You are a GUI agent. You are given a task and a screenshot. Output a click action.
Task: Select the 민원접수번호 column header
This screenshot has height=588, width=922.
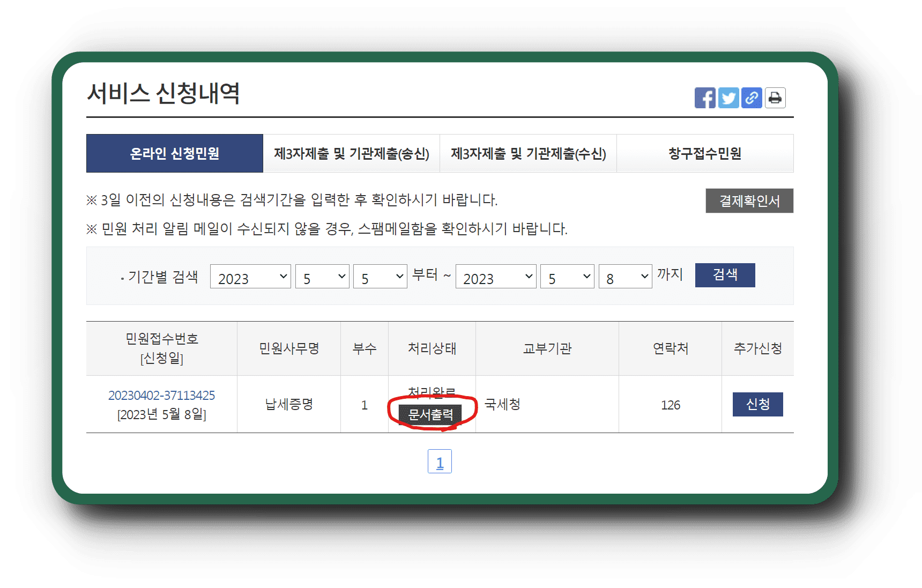(x=162, y=348)
